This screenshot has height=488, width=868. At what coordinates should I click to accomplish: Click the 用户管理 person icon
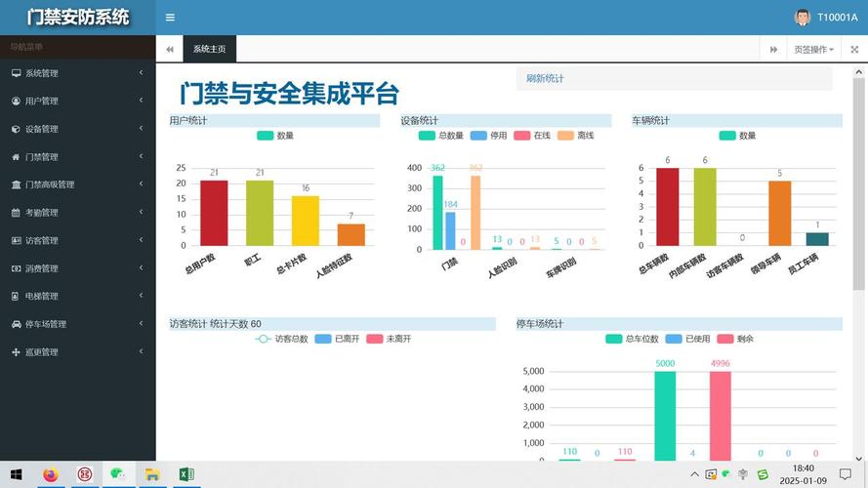(16, 101)
